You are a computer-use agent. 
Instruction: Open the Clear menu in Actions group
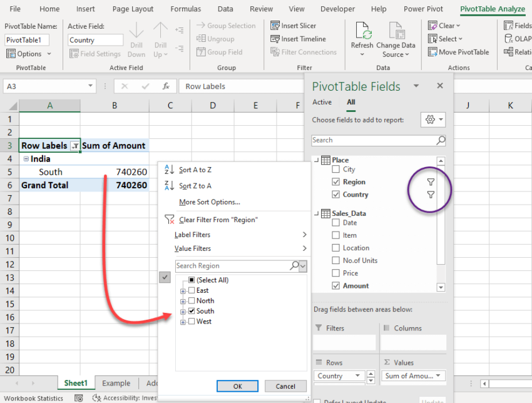click(x=444, y=25)
